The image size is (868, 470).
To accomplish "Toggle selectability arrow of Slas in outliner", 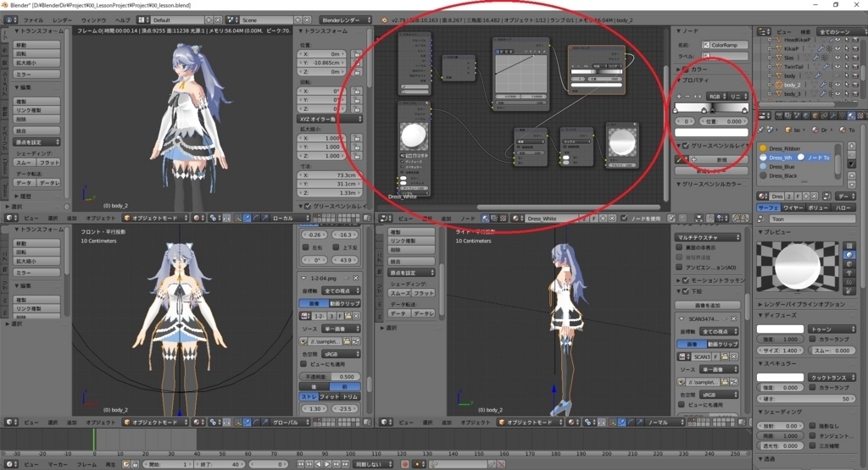I will coord(846,58).
